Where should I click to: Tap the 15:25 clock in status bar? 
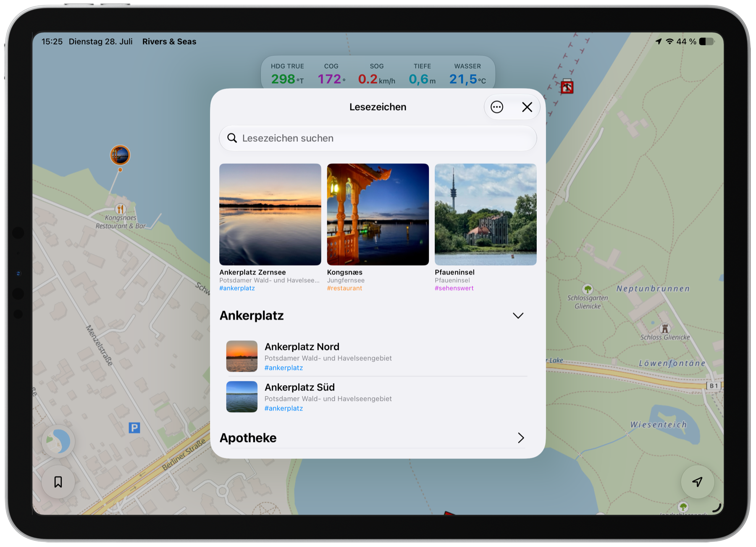coord(52,42)
